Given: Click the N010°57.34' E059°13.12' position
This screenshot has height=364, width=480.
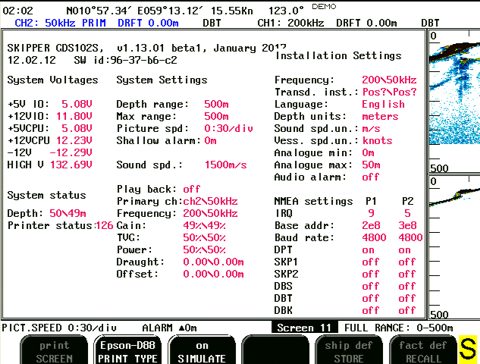Looking at the screenshot, I should tap(134, 11).
